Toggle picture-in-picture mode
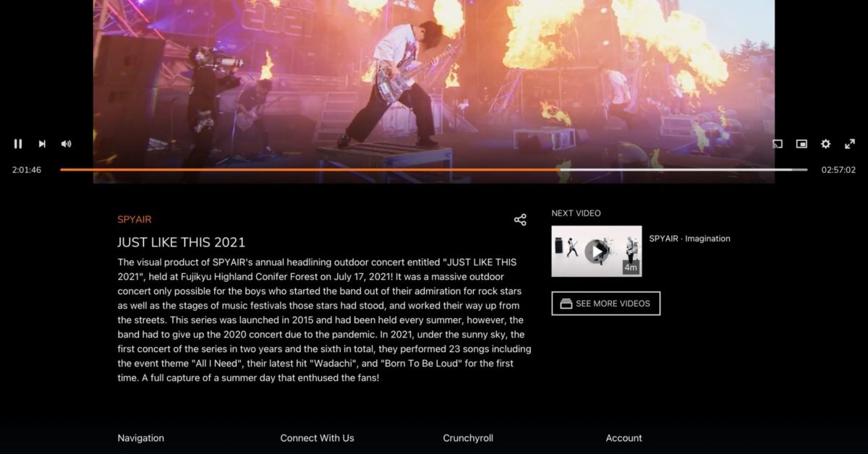Viewport: 868px width, 454px height. pos(801,144)
